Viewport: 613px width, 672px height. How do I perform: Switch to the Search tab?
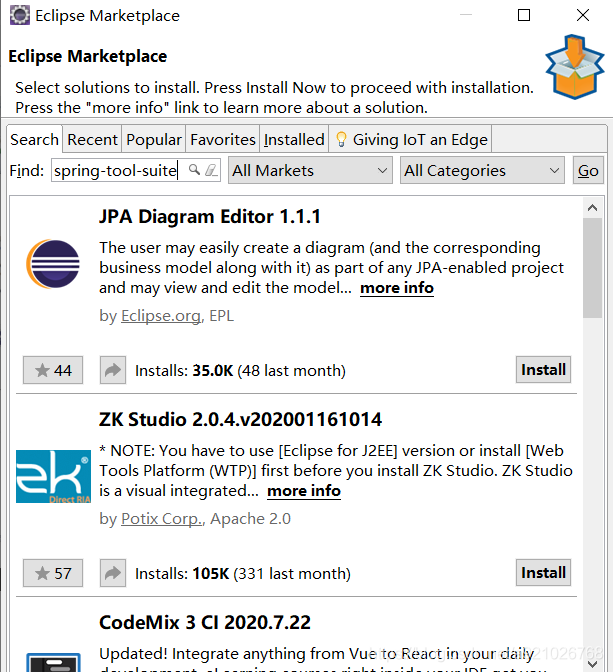(34, 140)
